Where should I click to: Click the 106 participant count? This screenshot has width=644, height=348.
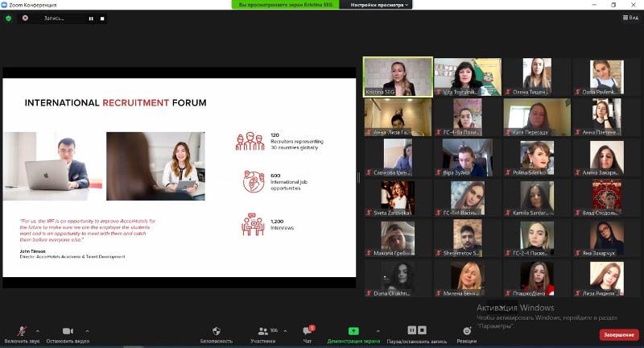[274, 330]
